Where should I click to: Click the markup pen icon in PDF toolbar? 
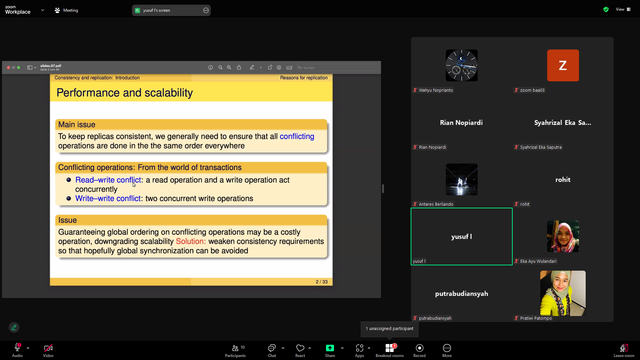click(252, 67)
